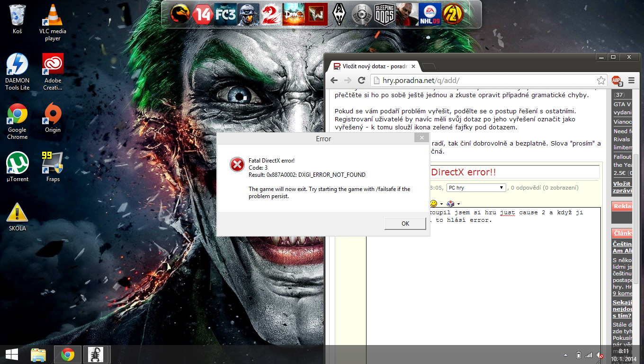Image resolution: width=644 pixels, height=364 pixels.
Task: Expand the smiley emoticon dropdown arrow
Action: (441, 204)
